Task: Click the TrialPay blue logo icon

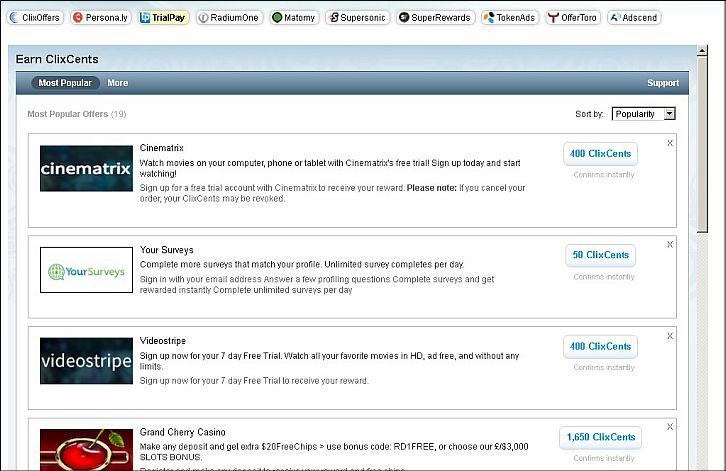Action: pos(145,18)
